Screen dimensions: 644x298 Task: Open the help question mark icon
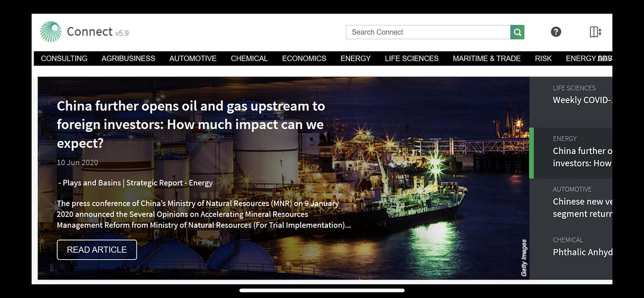(556, 32)
